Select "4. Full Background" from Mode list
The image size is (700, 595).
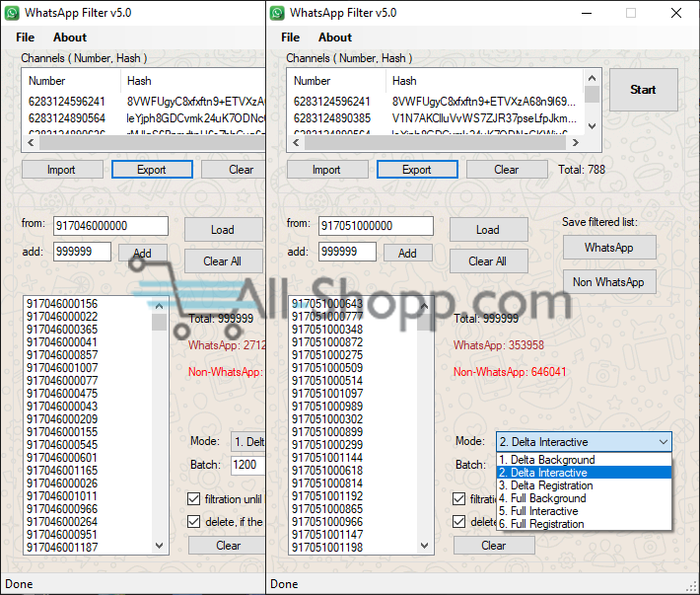[542, 498]
